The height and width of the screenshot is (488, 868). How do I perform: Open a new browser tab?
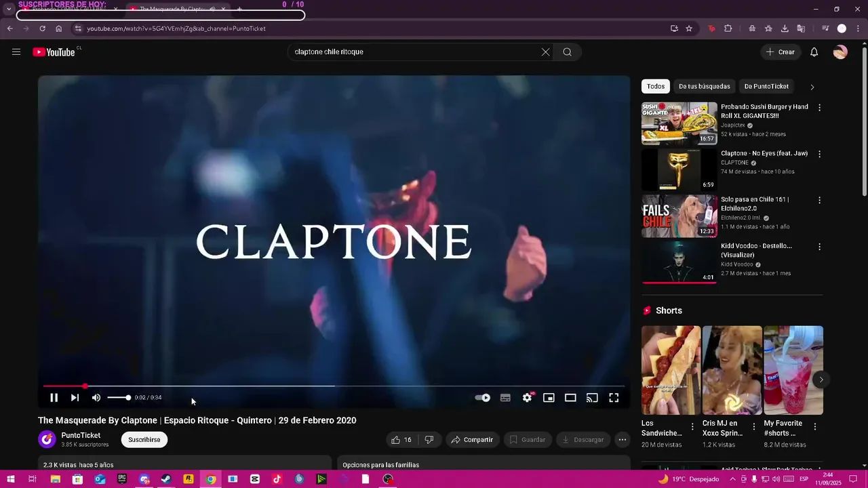pos(239,9)
